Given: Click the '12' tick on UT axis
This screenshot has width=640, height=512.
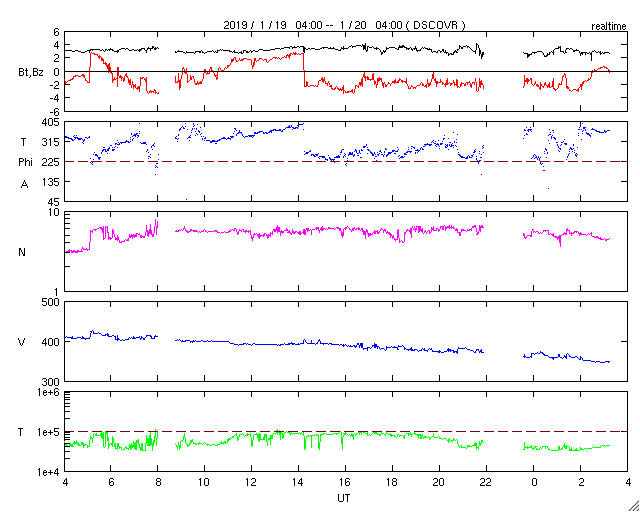Looking at the screenshot, I should click(251, 482).
